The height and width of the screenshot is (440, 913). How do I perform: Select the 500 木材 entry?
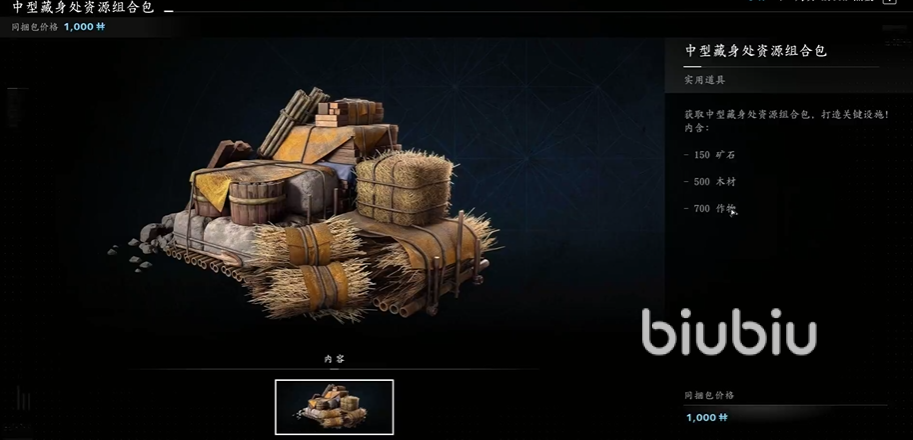710,182
